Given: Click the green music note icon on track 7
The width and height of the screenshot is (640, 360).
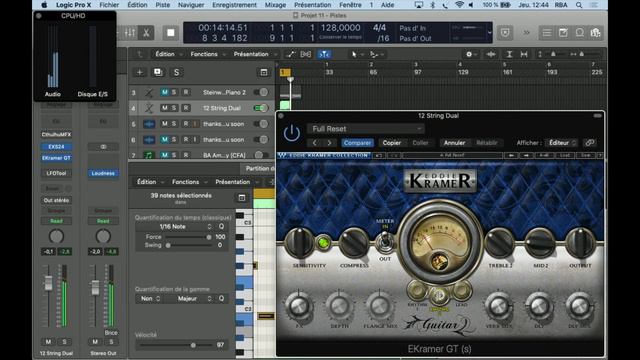Looking at the screenshot, I should click(x=149, y=155).
